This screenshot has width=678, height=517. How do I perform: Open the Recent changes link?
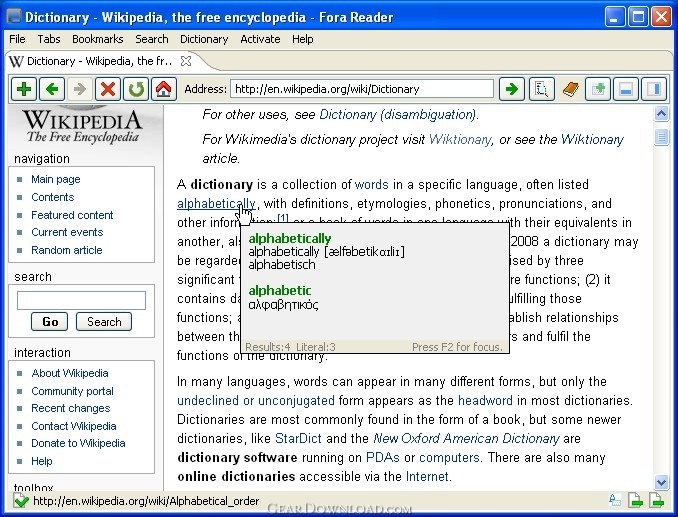coord(70,408)
